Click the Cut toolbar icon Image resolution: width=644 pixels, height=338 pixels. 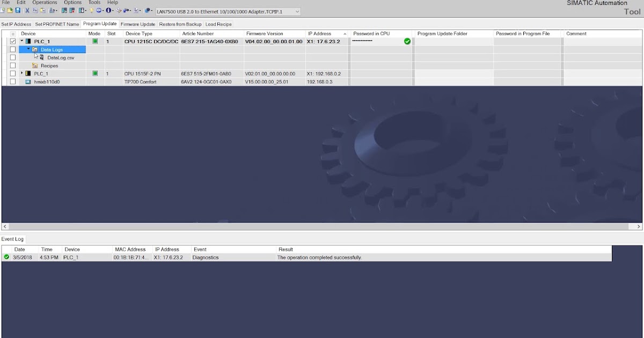pos(27,11)
